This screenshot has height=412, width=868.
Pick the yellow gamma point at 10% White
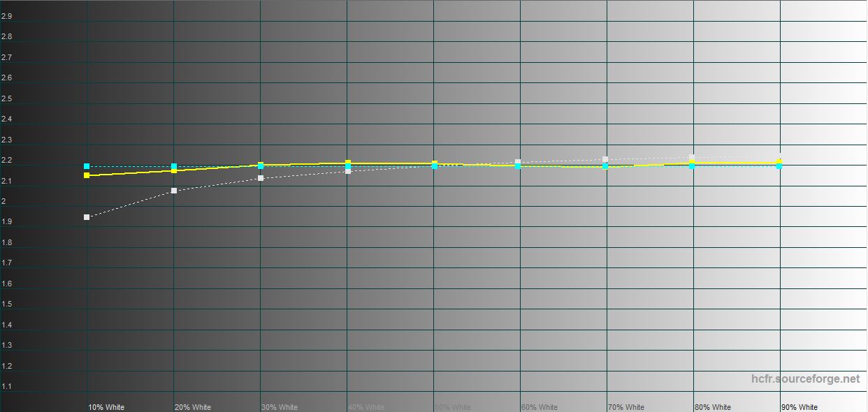point(87,175)
